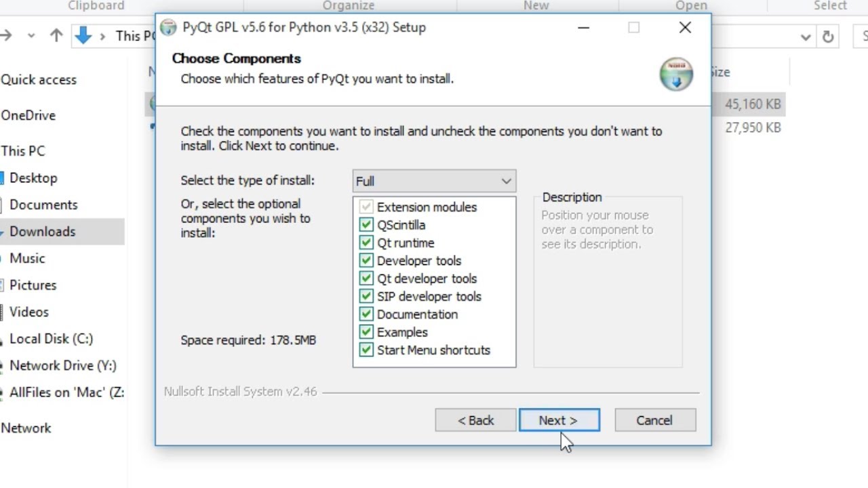868x488 pixels.
Task: Go back with the Back button
Action: coord(475,420)
